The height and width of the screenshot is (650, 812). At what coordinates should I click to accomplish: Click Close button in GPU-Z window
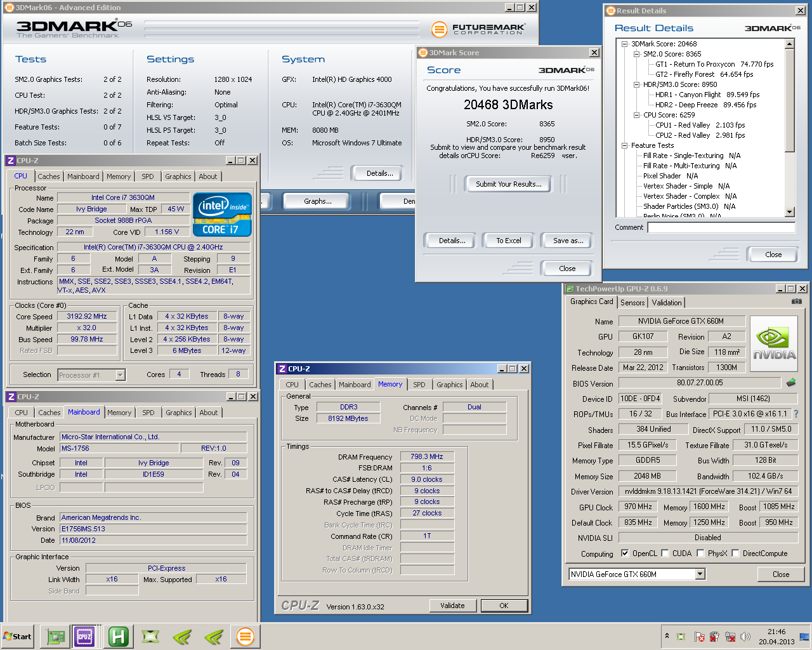(781, 574)
